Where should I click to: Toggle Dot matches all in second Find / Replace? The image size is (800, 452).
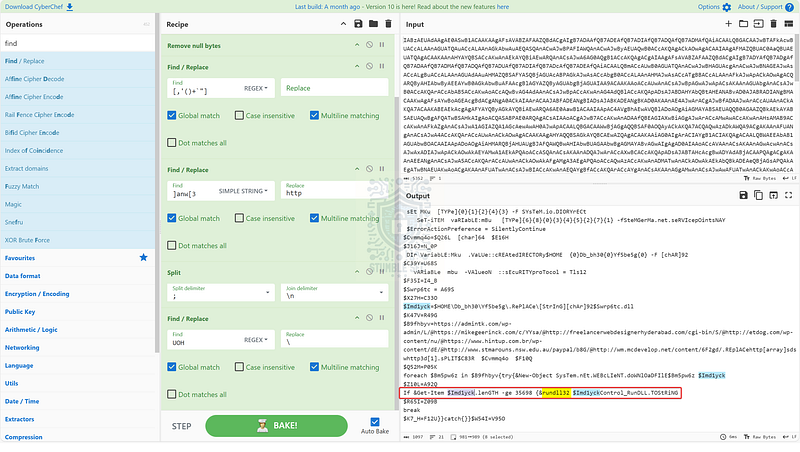tap(172, 245)
